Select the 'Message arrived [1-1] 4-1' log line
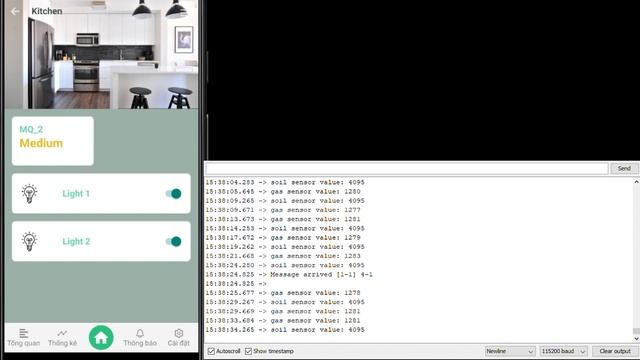640x360 pixels. click(289, 274)
